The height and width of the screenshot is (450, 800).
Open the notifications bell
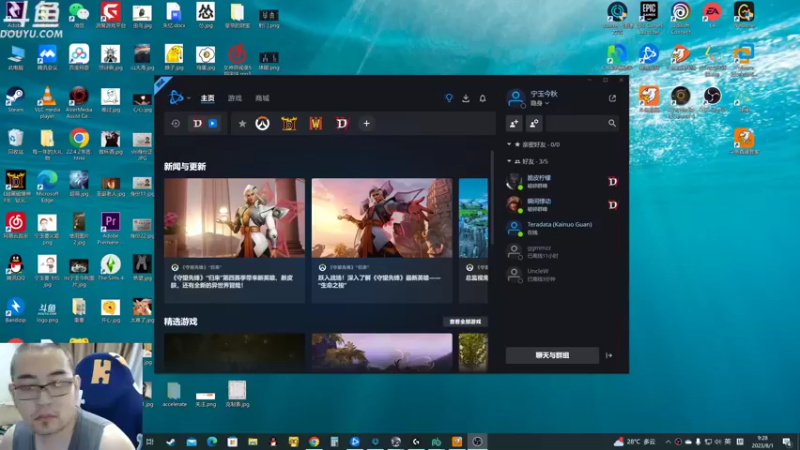483,98
